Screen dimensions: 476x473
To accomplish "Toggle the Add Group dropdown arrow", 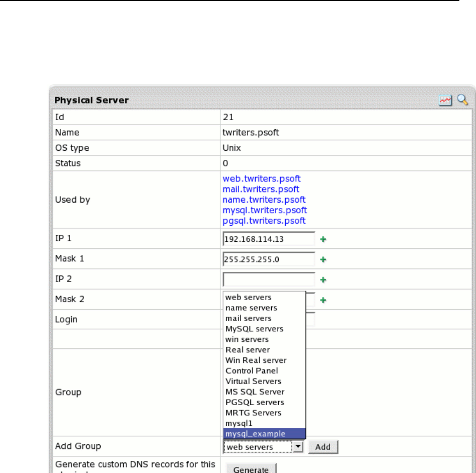I will tap(298, 447).
